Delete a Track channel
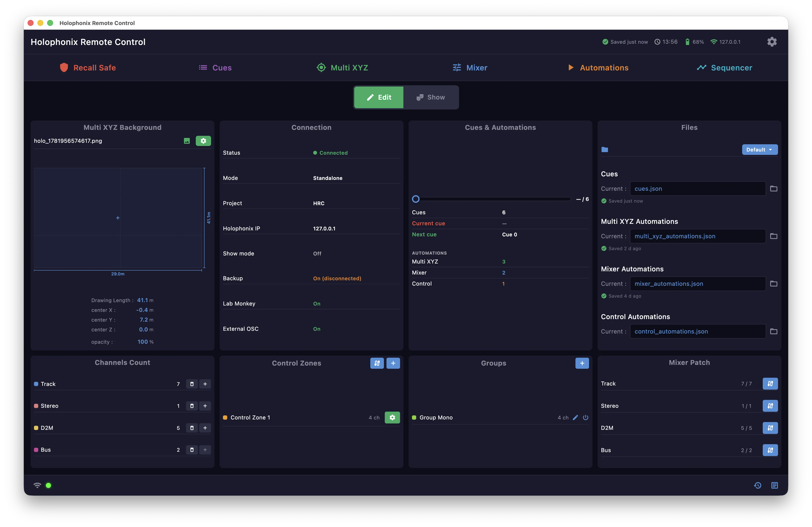Viewport: 812px width, 527px height. pos(192,384)
